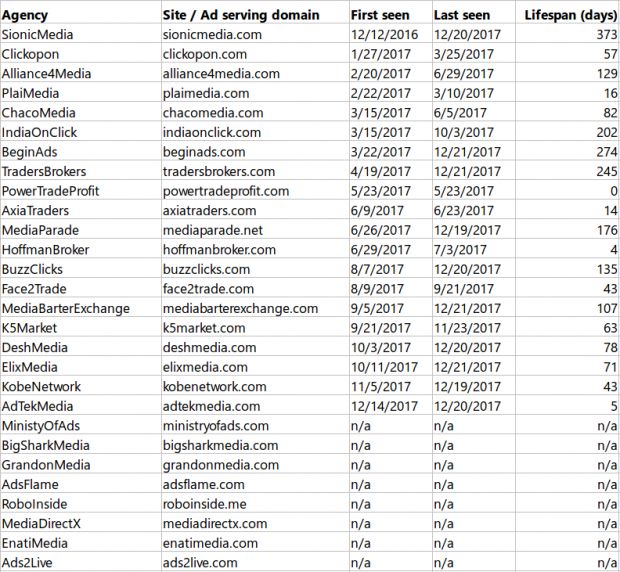Select the tradersbrokers.com domain cell
This screenshot has width=620, height=572.
click(255, 172)
